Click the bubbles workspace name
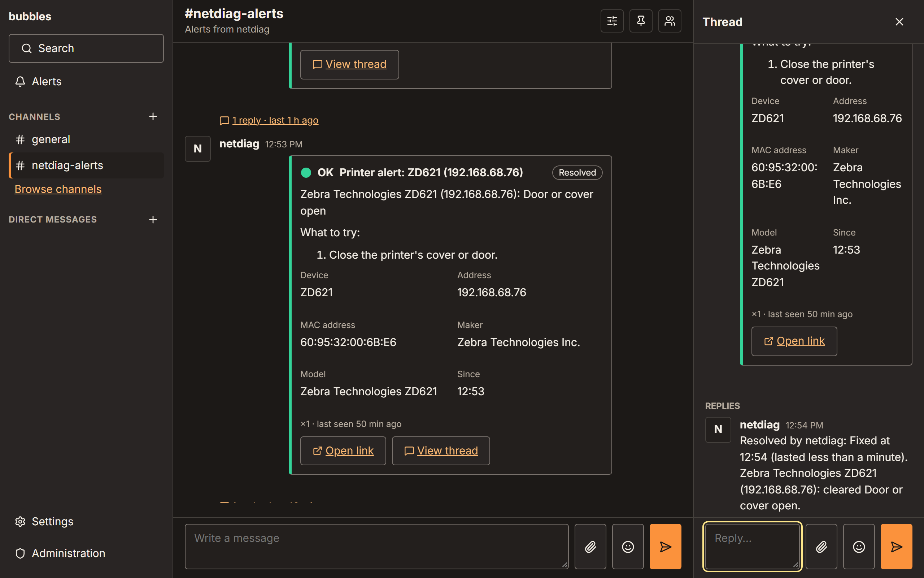 coord(30,17)
